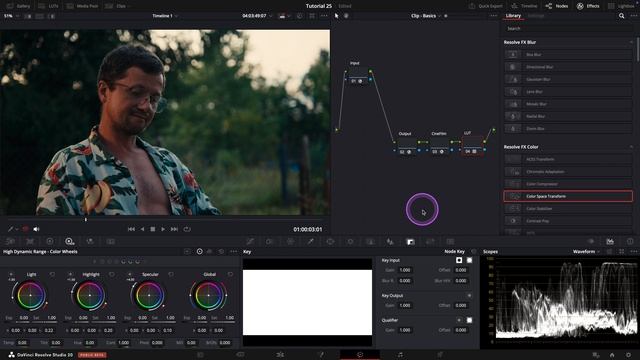The height and width of the screenshot is (360, 640).
Task: Select the Color Stabilizer effect
Action: pyautogui.click(x=568, y=208)
